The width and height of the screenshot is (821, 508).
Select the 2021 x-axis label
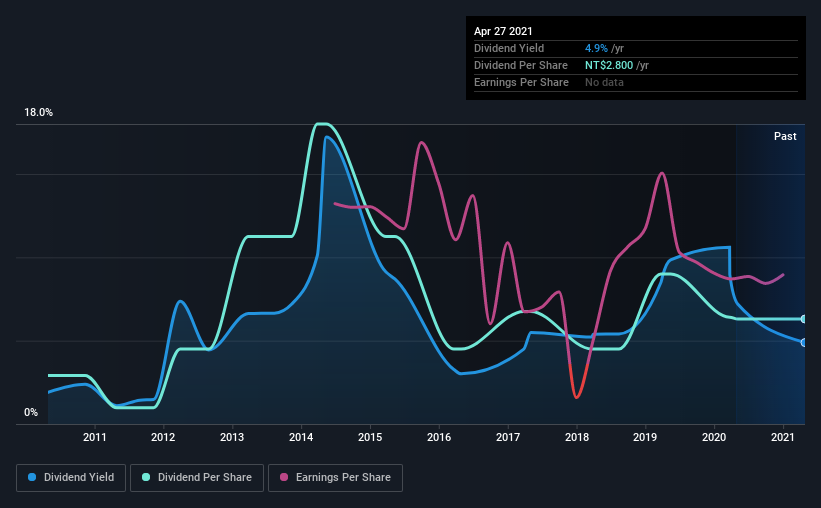783,437
